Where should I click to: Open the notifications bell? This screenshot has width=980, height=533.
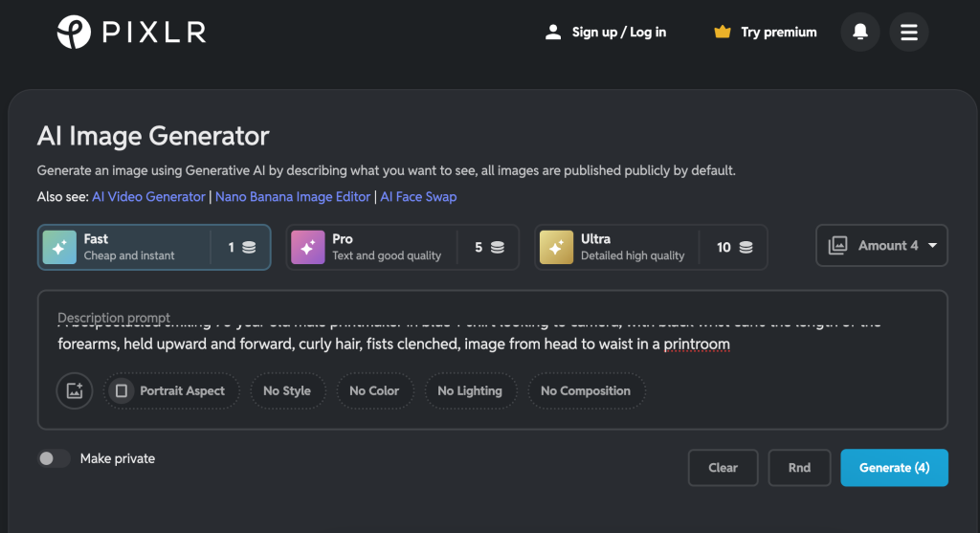(x=859, y=33)
